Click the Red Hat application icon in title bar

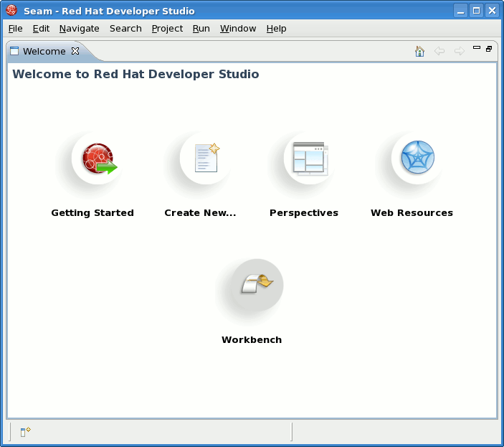point(11,11)
